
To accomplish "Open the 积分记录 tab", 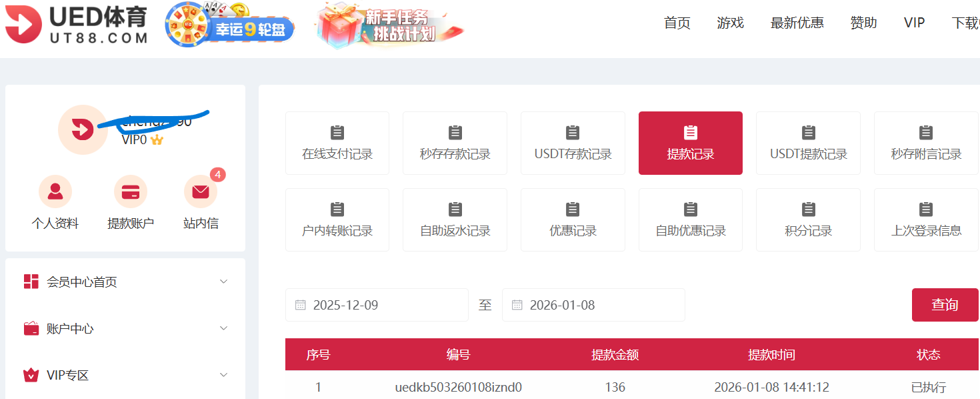I will (808, 220).
